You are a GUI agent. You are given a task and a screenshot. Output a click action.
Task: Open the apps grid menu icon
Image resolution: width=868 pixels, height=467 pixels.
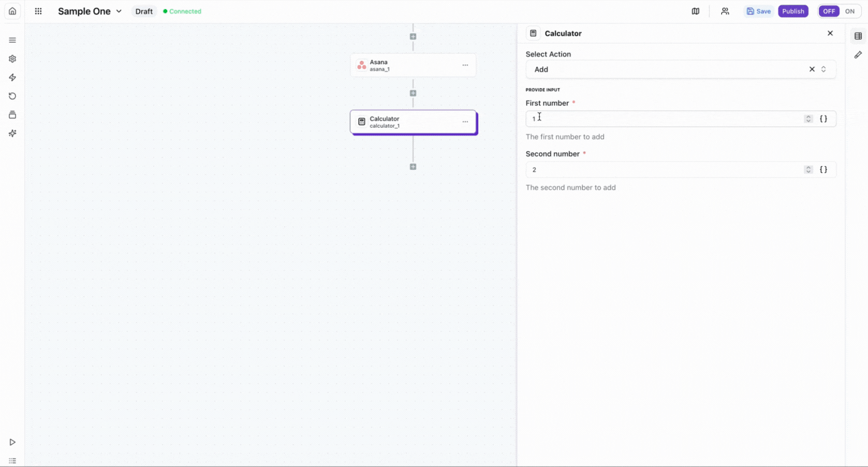[38, 11]
